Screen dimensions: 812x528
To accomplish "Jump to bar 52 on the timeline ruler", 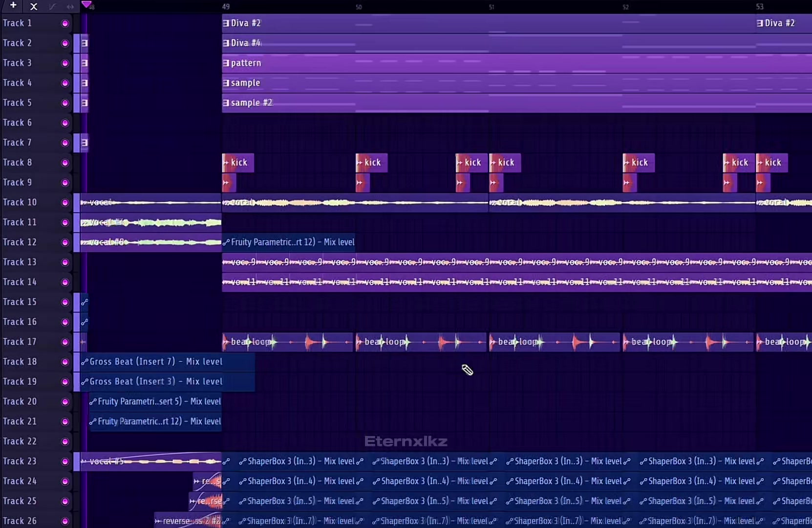I will pos(626,7).
